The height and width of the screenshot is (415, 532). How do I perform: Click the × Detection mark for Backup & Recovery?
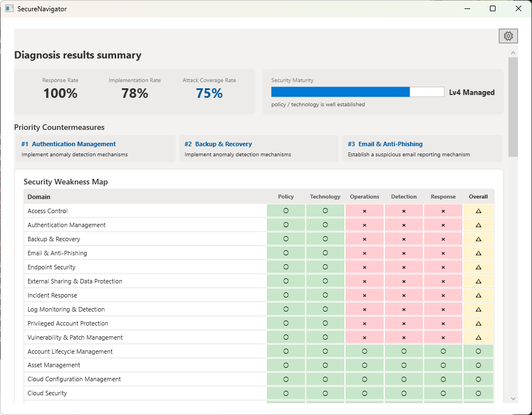coord(404,238)
